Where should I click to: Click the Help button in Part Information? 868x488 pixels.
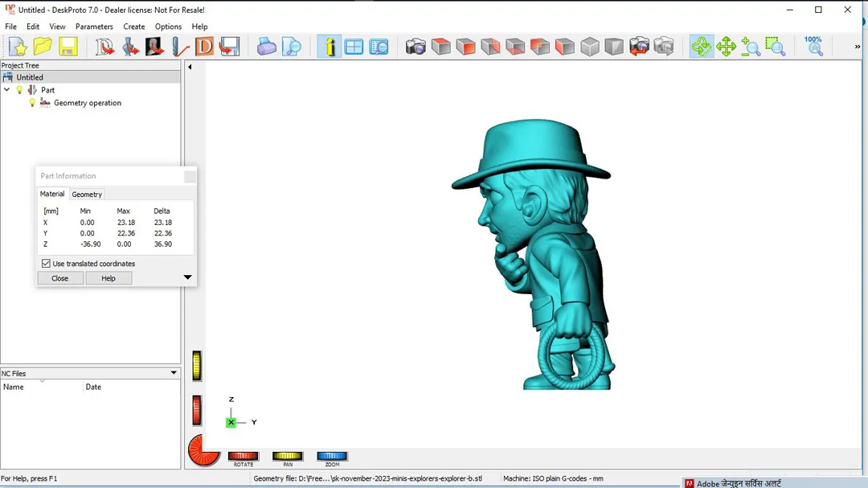(x=108, y=278)
